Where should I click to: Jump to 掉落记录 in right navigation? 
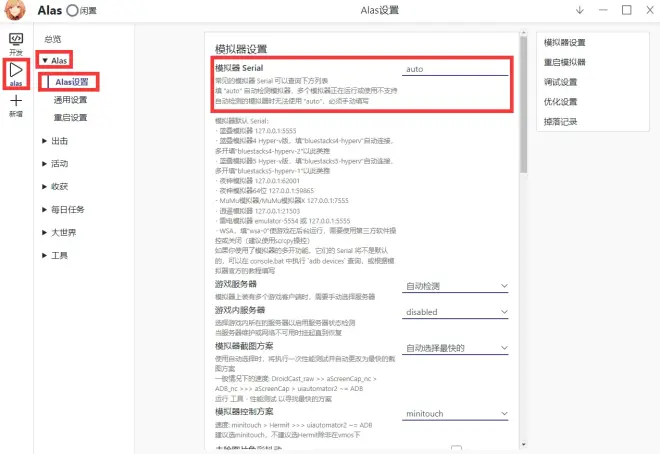[x=560, y=122]
